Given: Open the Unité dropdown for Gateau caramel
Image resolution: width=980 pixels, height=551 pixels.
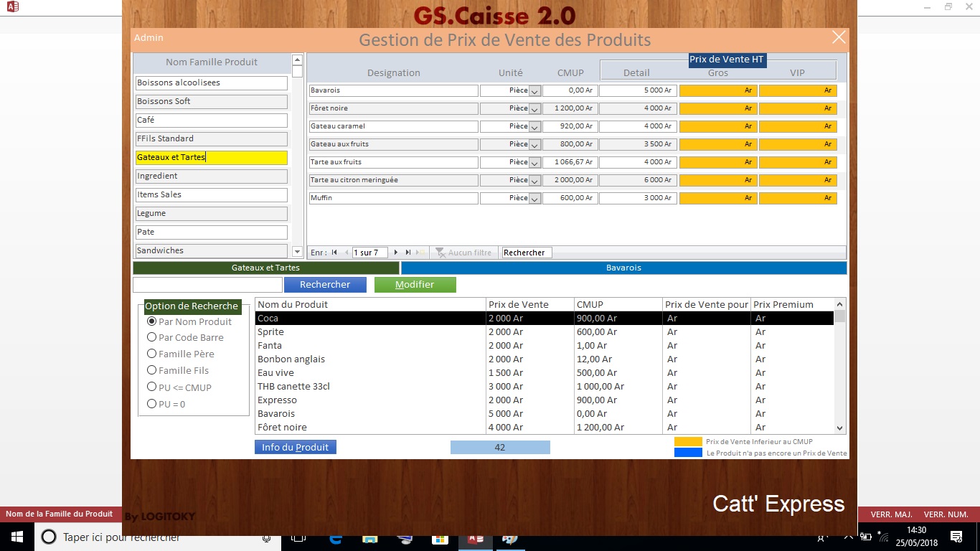Looking at the screenshot, I should pos(534,127).
